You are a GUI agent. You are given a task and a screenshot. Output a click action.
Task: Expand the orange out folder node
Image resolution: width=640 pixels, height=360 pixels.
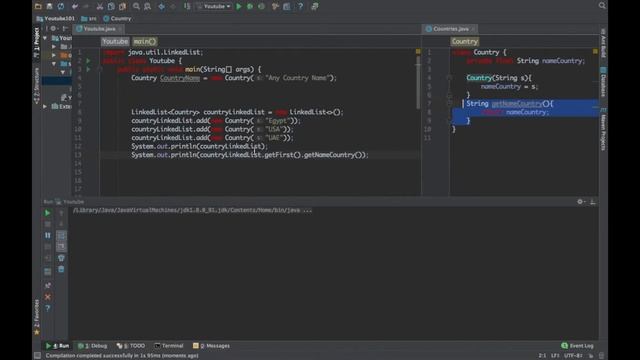click(54, 55)
